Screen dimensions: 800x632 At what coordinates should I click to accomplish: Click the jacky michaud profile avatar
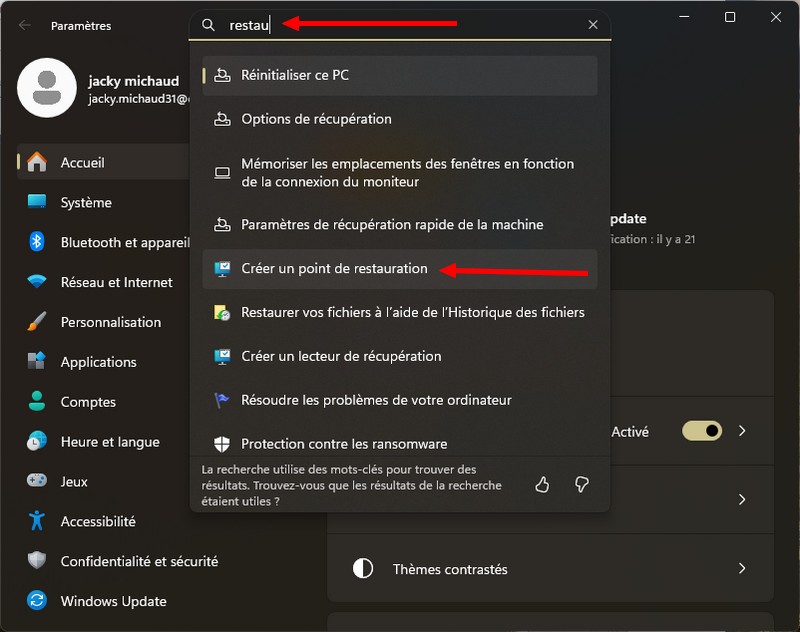tap(47, 87)
